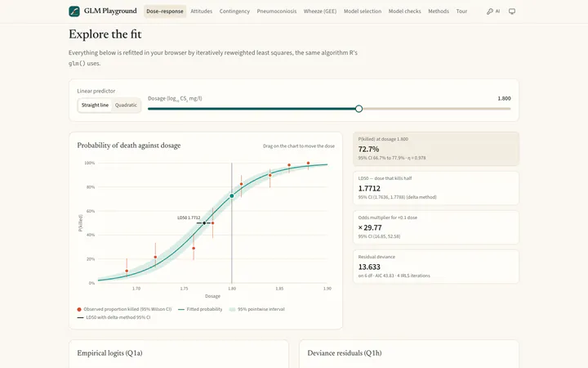Click the LD50 value 1.7712 card

436,188
